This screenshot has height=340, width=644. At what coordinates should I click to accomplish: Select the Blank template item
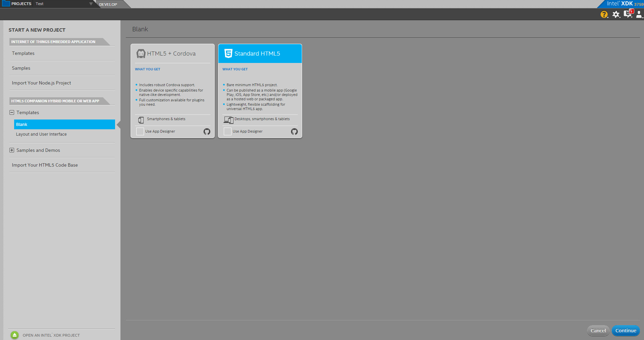[65, 124]
